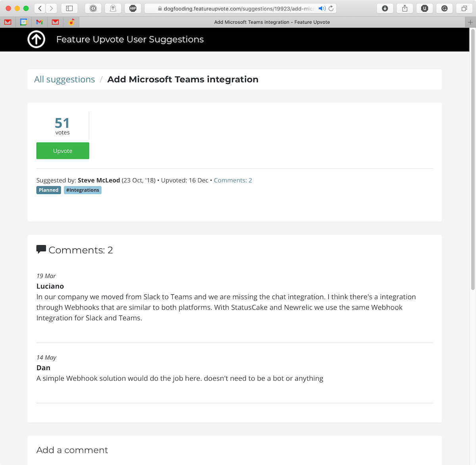This screenshot has width=476, height=465.
Task: Go to All suggestions breadcrumb link
Action: 65,79
